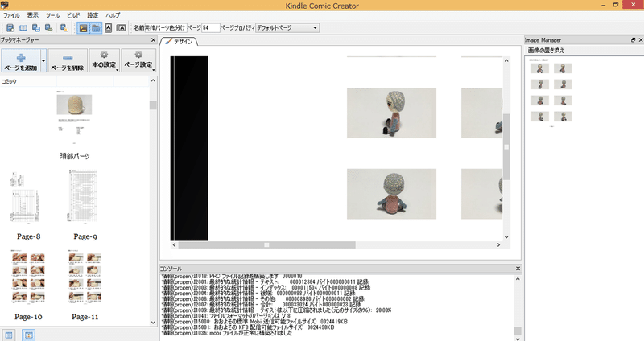This screenshot has height=341, width=644.
Task: Open the ツール menu
Action: click(x=52, y=15)
